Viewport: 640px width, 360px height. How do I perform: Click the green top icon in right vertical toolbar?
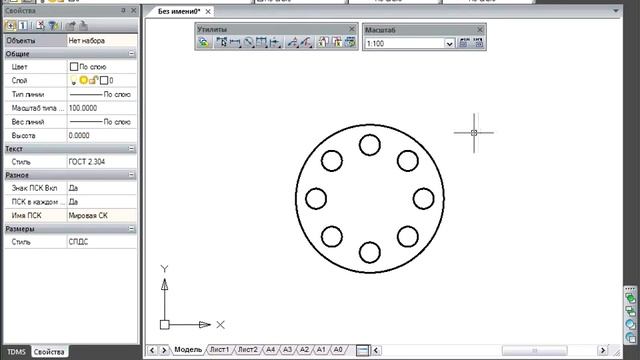click(x=630, y=298)
